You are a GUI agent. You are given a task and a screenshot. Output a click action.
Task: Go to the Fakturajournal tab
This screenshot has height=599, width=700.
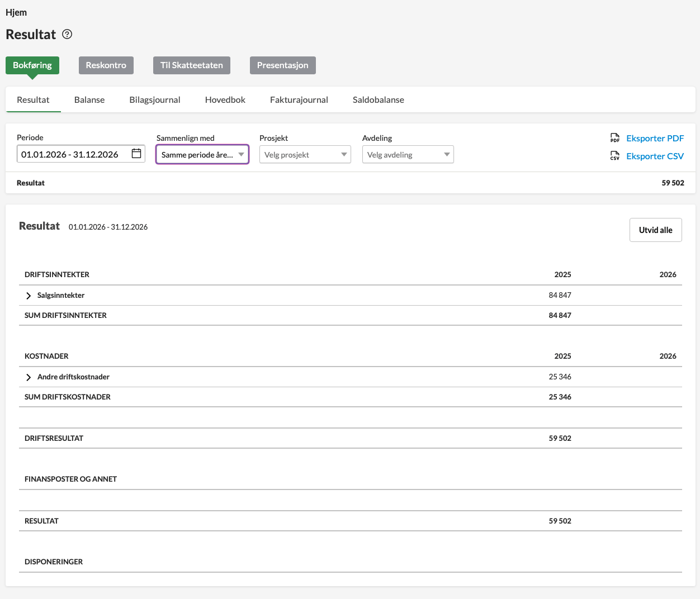pyautogui.click(x=299, y=100)
